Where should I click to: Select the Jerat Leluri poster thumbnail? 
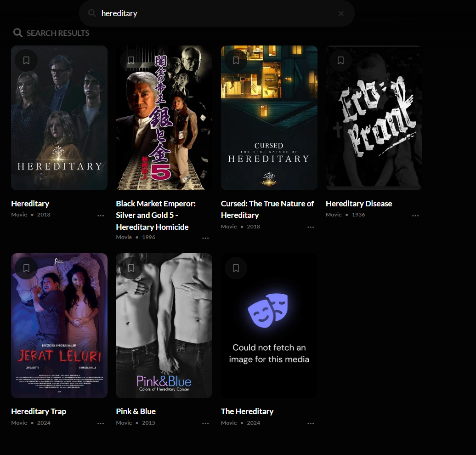(59, 325)
